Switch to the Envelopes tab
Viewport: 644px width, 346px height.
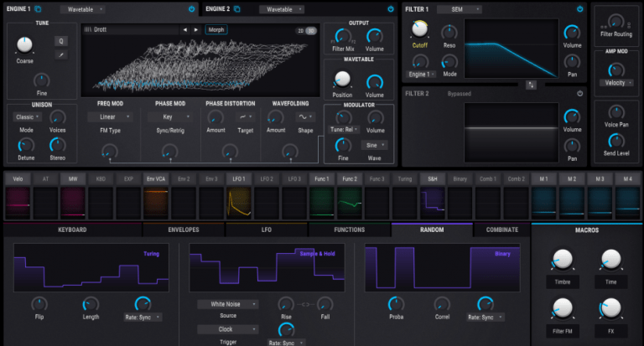184,230
